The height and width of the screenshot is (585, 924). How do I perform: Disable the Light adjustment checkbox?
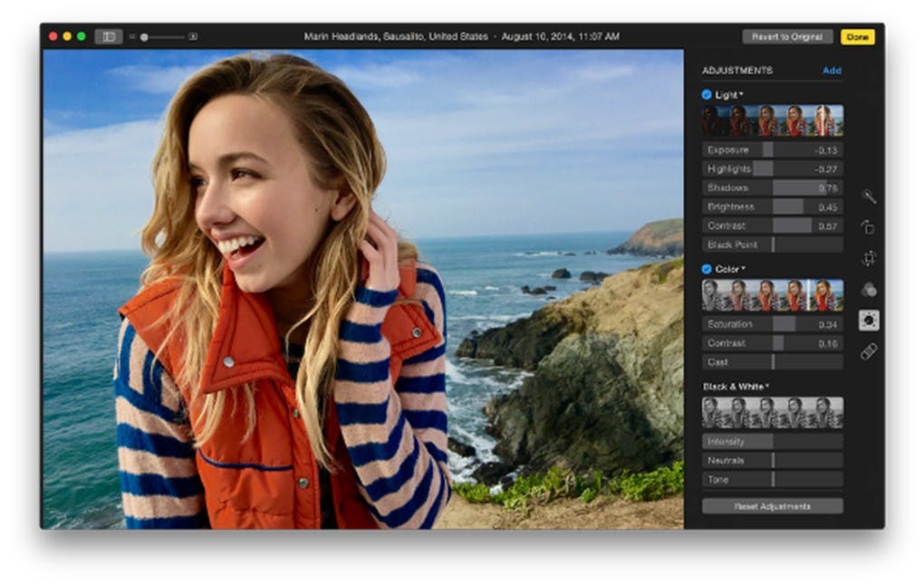pos(707,94)
